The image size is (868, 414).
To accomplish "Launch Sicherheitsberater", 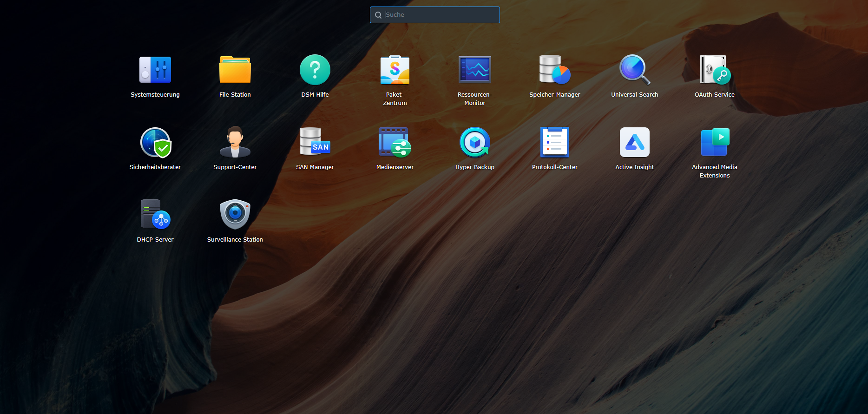I will (155, 142).
